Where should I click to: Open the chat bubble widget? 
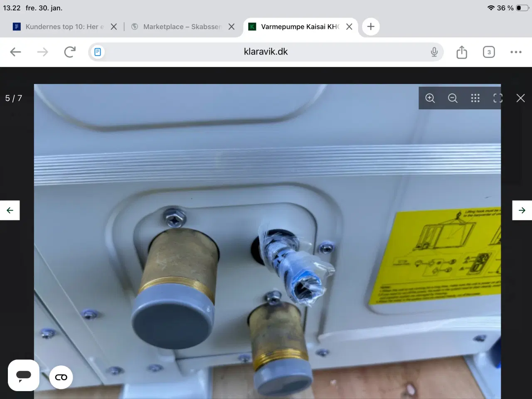point(23,375)
